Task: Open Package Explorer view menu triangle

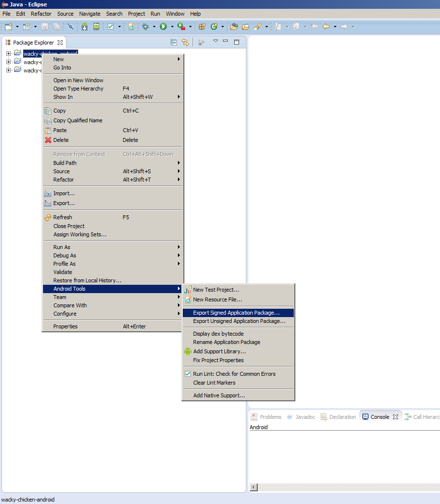Action: click(x=216, y=41)
